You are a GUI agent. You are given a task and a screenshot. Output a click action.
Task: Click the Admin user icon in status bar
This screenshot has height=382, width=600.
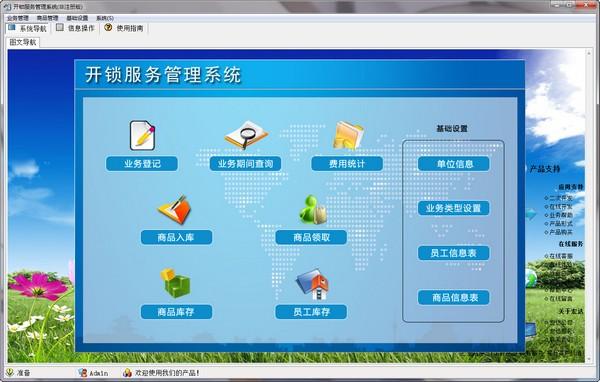[82, 372]
